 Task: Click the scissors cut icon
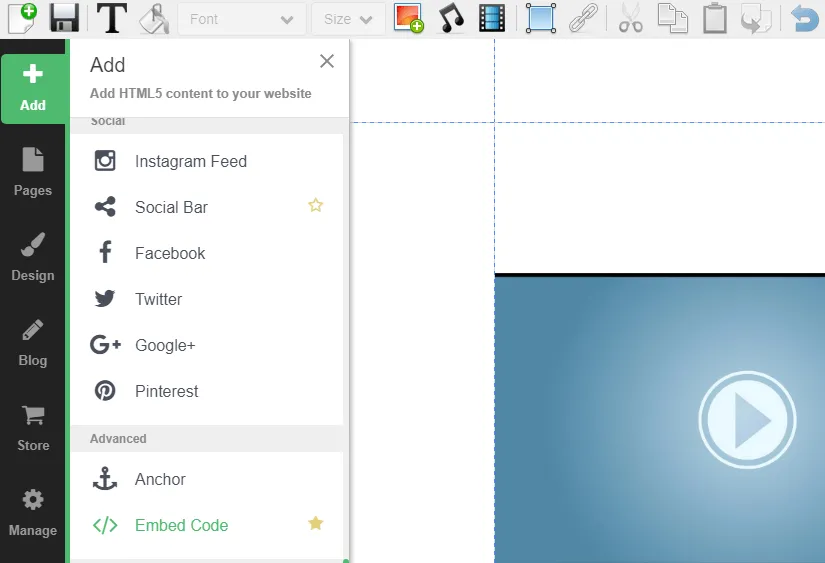630,18
